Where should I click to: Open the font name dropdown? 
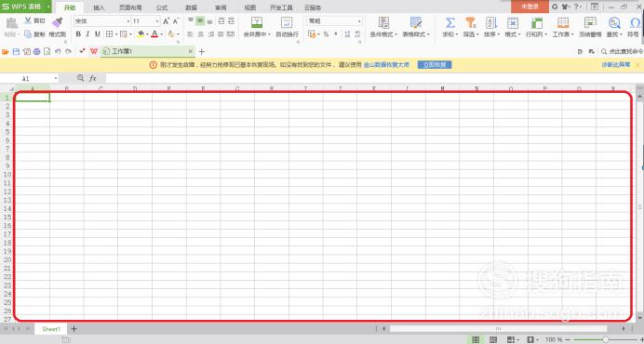(128, 21)
